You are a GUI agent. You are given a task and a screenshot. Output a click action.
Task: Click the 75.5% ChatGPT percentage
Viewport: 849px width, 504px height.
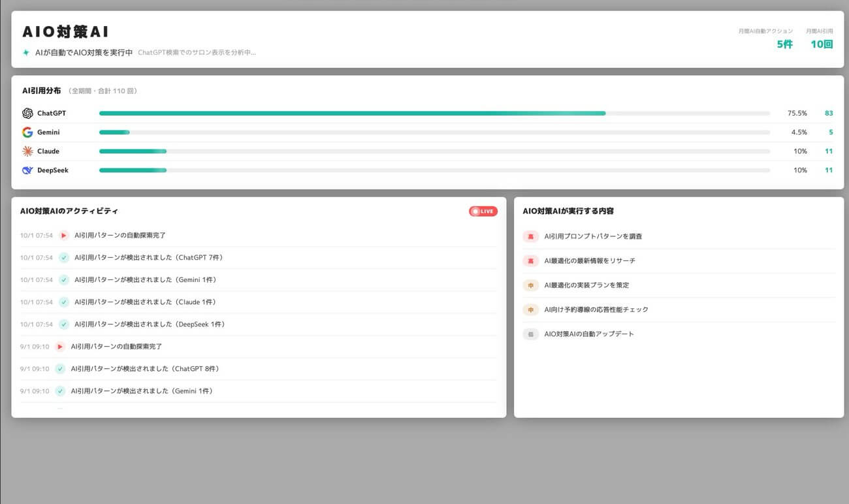coord(797,113)
